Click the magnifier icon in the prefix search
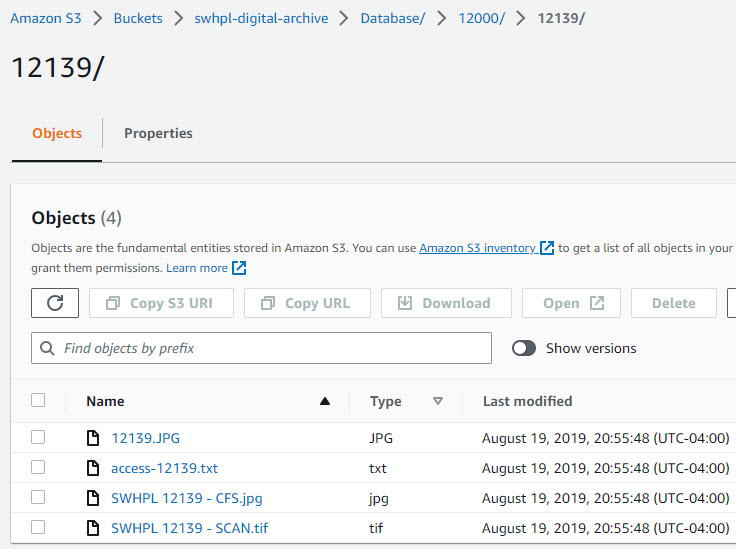This screenshot has height=549, width=736. (x=47, y=348)
